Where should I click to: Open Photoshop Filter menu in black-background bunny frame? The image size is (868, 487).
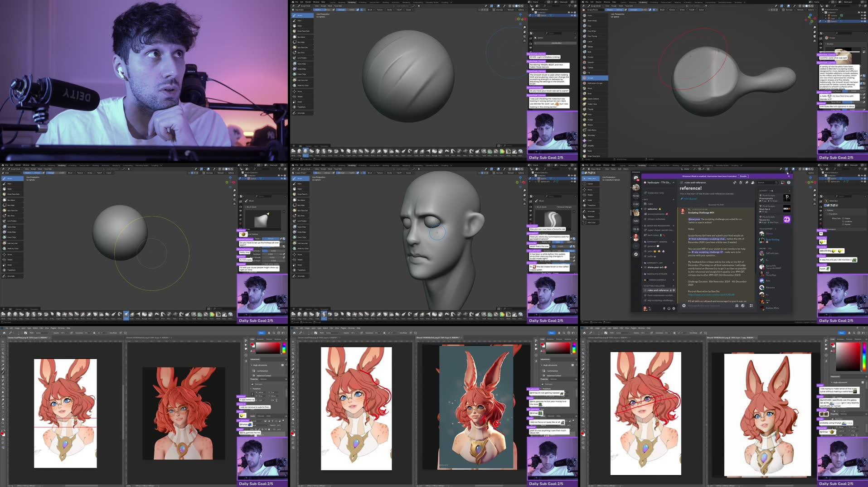(x=41, y=328)
